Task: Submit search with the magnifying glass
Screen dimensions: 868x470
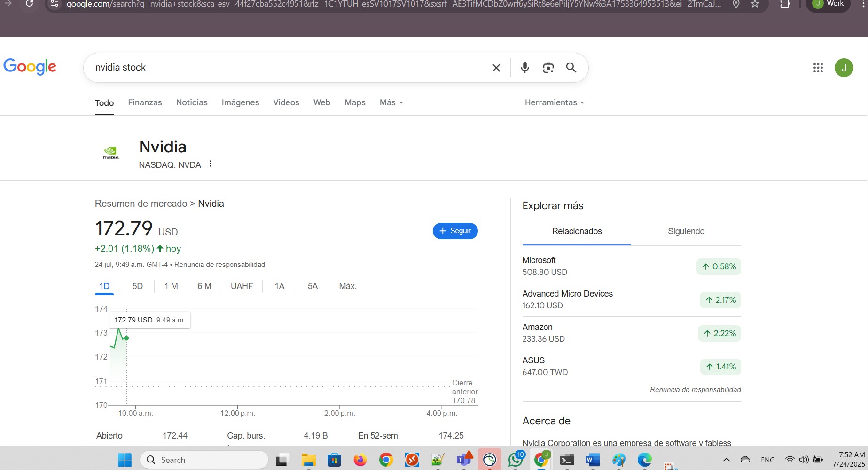Action: [571, 68]
